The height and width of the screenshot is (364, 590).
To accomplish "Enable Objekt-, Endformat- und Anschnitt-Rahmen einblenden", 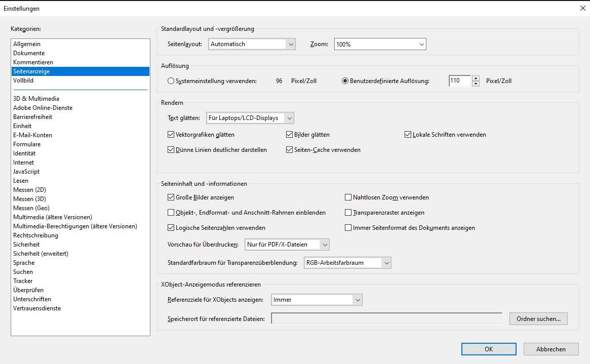I will (x=171, y=212).
